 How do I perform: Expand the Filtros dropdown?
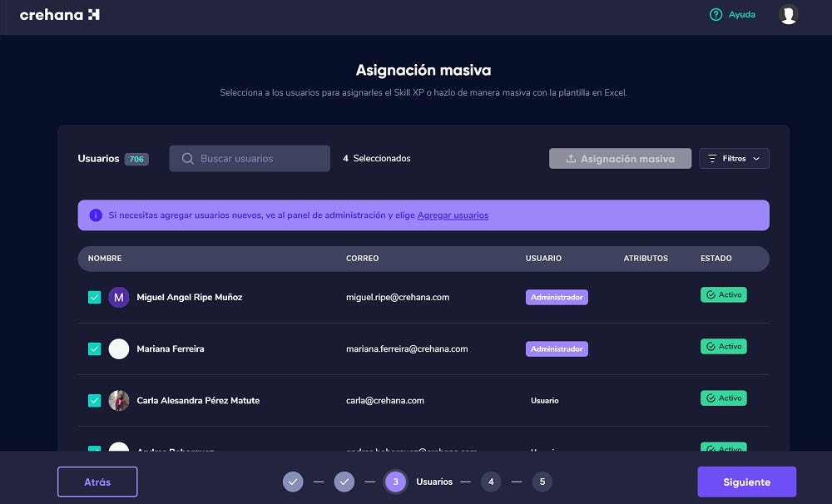[x=734, y=159]
